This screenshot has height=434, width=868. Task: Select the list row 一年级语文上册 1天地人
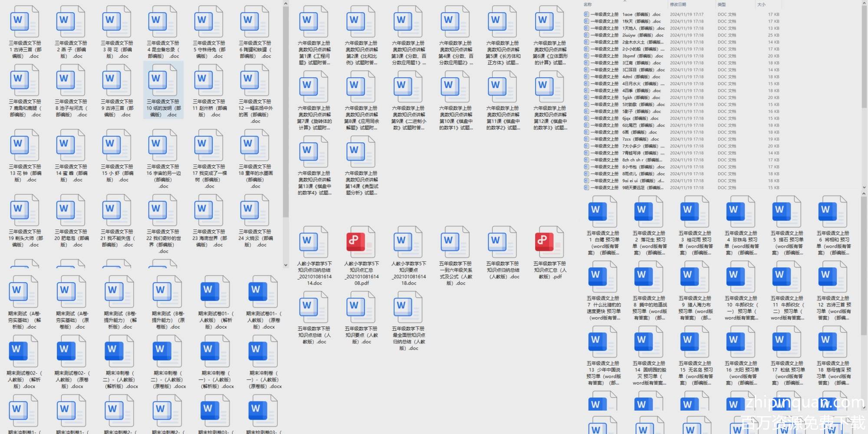click(x=681, y=28)
